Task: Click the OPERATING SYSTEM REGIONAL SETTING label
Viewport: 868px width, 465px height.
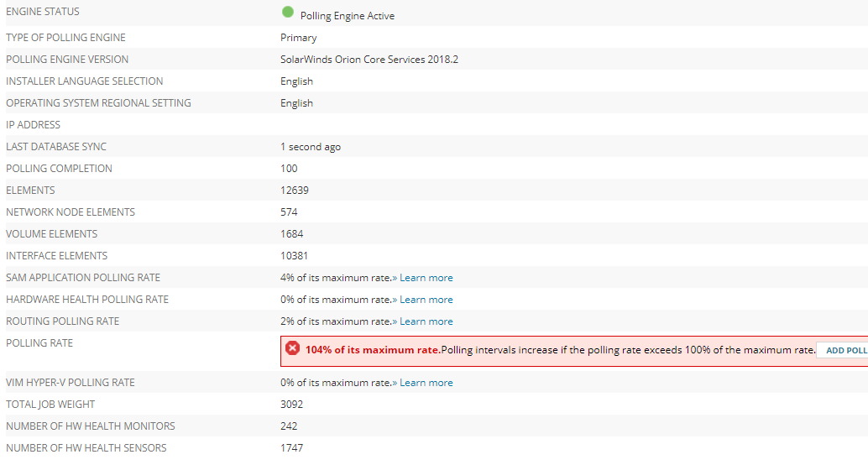Action: pyautogui.click(x=98, y=103)
